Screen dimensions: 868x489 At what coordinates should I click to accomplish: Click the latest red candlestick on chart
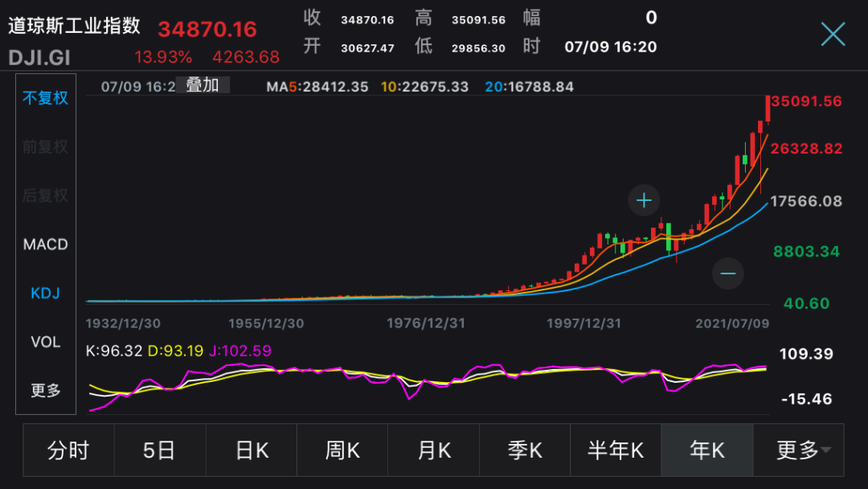768,109
